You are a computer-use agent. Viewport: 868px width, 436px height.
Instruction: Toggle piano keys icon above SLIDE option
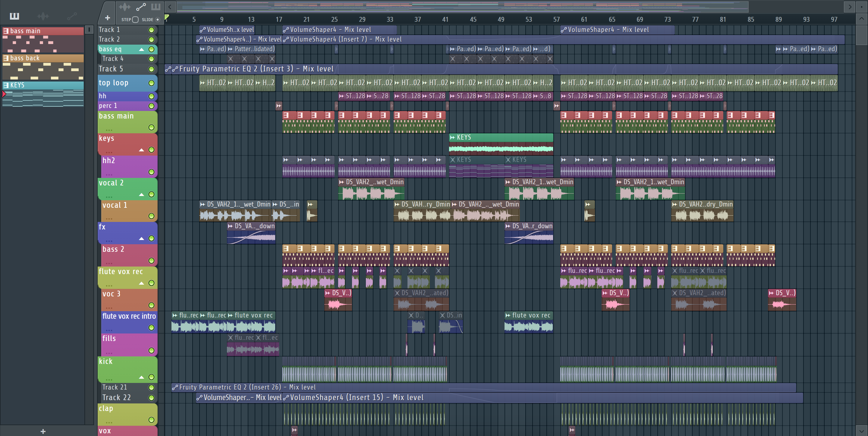[156, 7]
